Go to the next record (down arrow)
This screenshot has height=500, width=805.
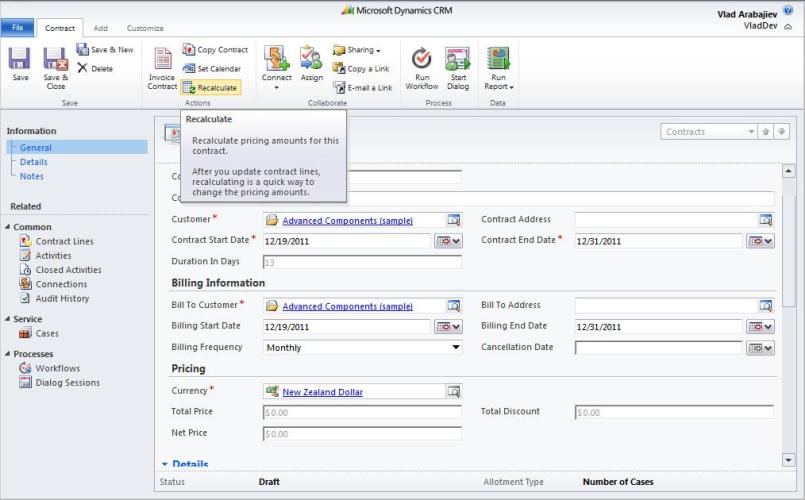point(781,132)
